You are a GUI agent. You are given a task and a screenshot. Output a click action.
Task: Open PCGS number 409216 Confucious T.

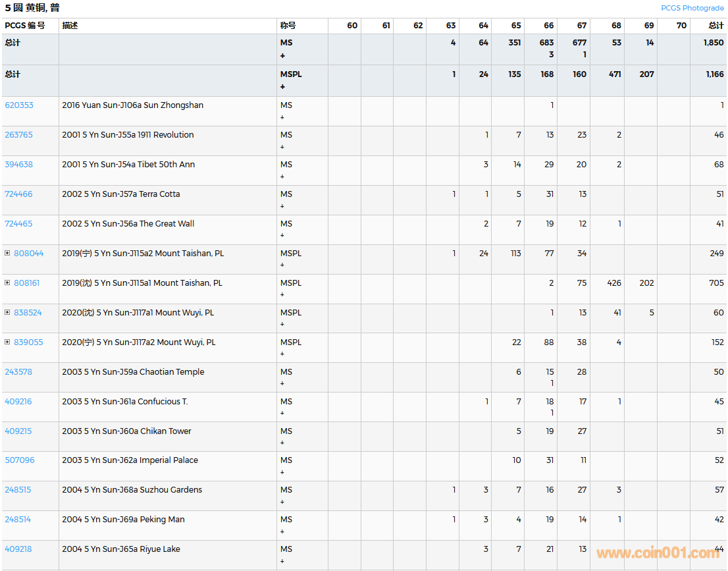18,402
